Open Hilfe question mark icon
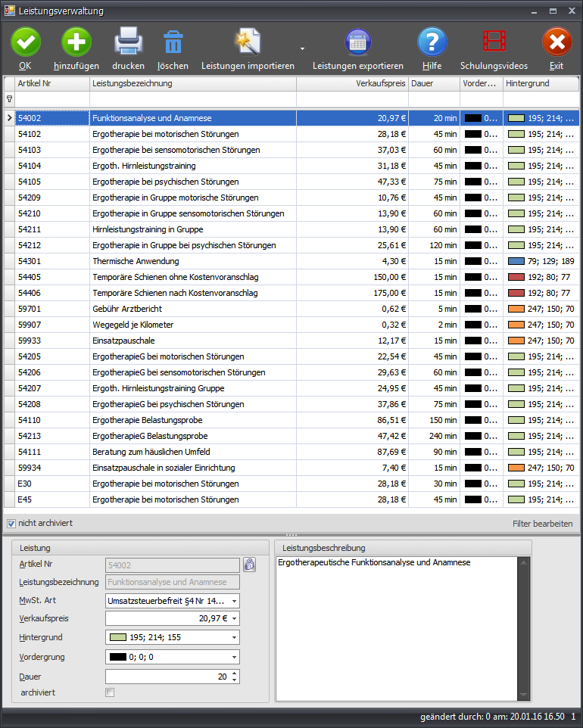 432,42
